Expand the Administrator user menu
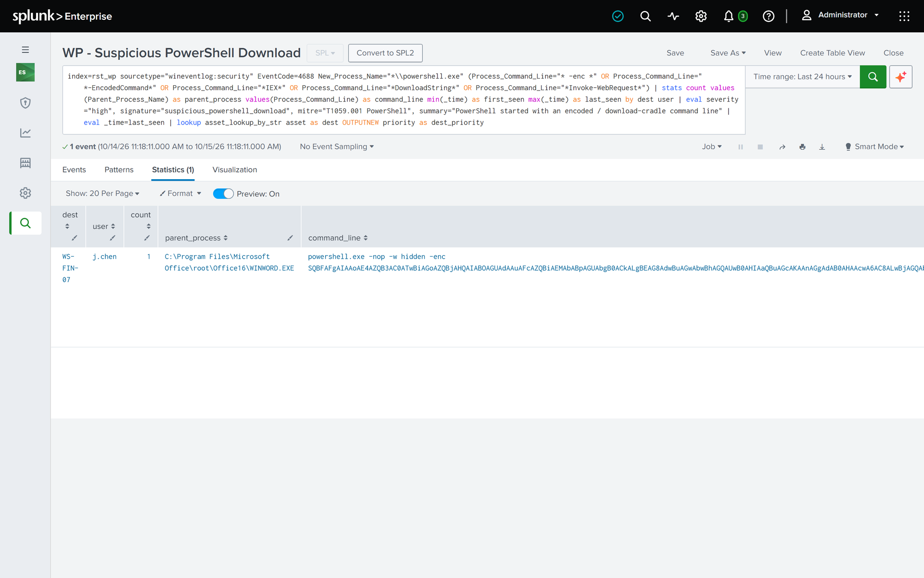924x578 pixels. coord(840,15)
